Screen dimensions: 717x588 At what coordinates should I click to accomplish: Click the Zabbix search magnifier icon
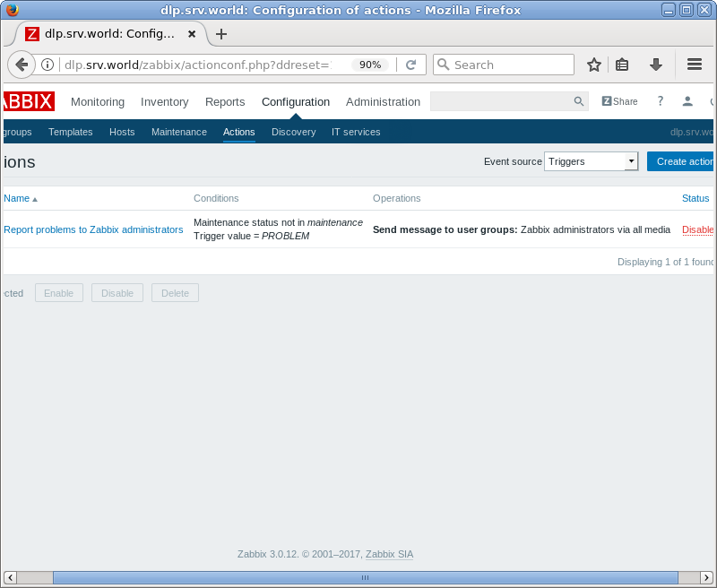(578, 101)
